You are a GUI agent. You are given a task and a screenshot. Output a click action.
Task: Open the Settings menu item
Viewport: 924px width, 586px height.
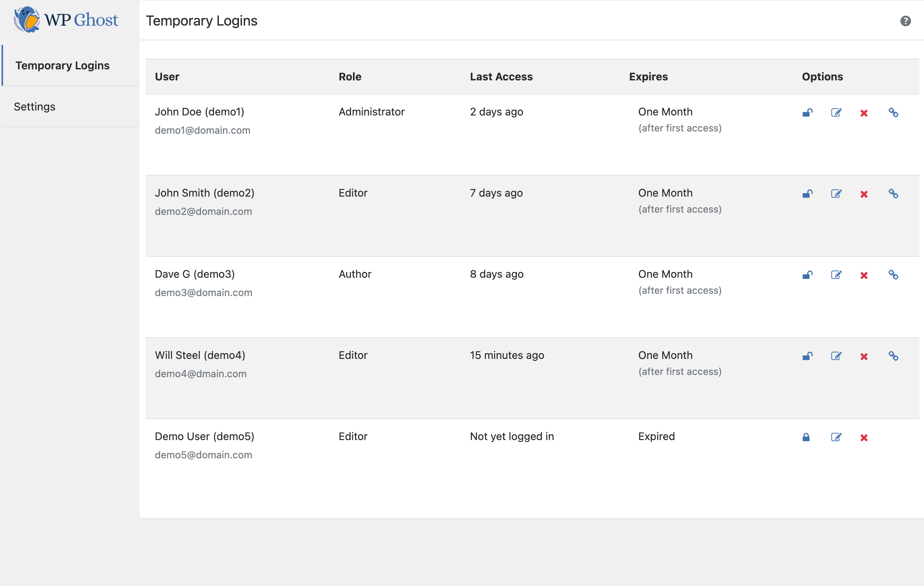(35, 107)
